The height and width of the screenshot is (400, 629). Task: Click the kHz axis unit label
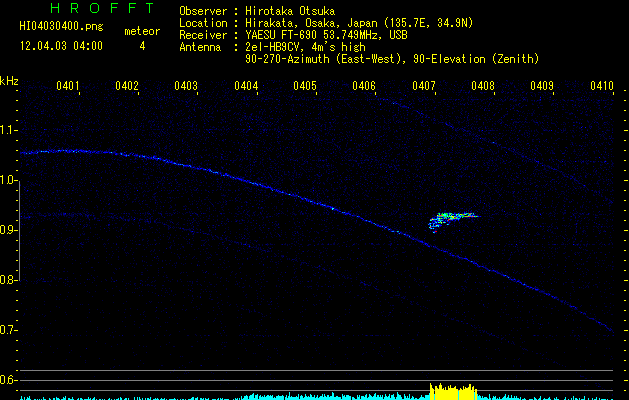point(9,81)
